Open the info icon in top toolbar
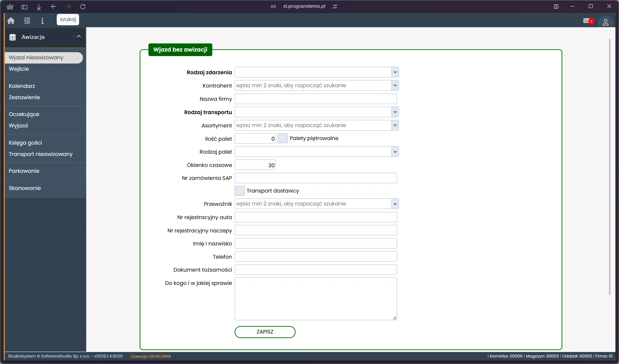 pyautogui.click(x=42, y=21)
